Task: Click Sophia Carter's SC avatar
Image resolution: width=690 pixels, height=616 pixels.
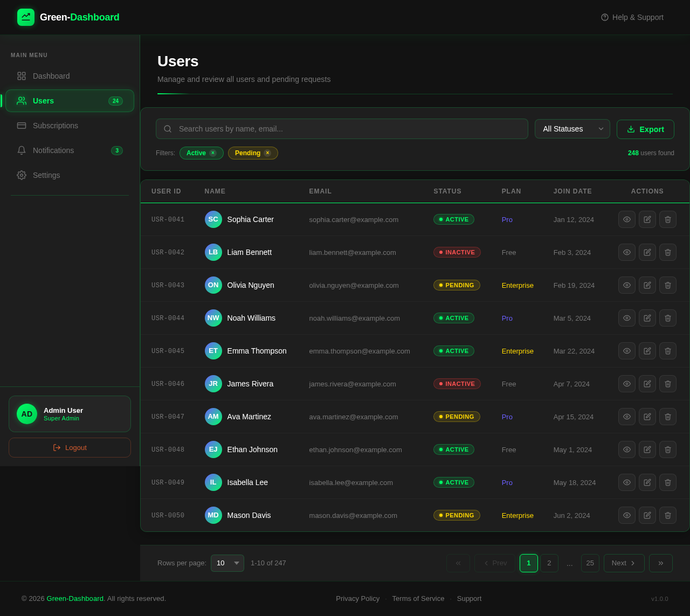Action: 213,219
